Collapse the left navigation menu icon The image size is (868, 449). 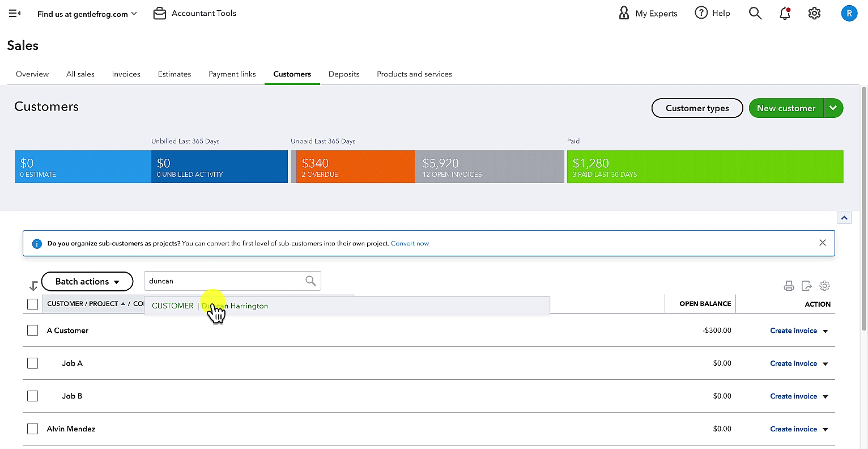[x=15, y=13]
